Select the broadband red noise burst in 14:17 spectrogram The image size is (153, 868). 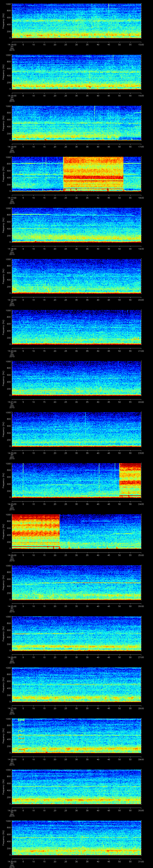(x=94, y=174)
